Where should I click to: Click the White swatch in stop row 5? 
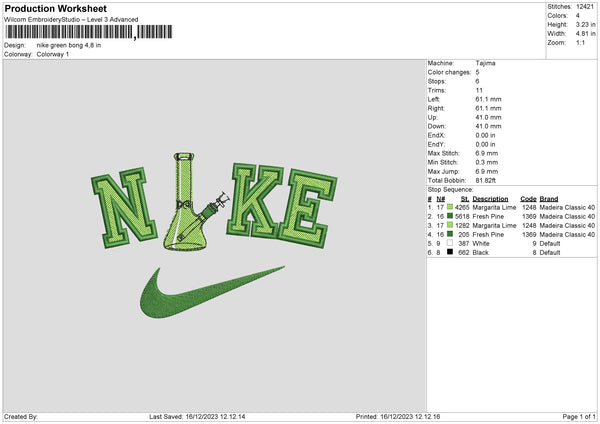coord(450,243)
